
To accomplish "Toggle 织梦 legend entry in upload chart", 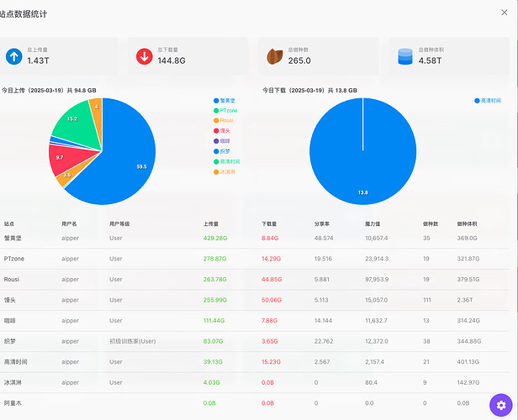I will click(x=222, y=151).
